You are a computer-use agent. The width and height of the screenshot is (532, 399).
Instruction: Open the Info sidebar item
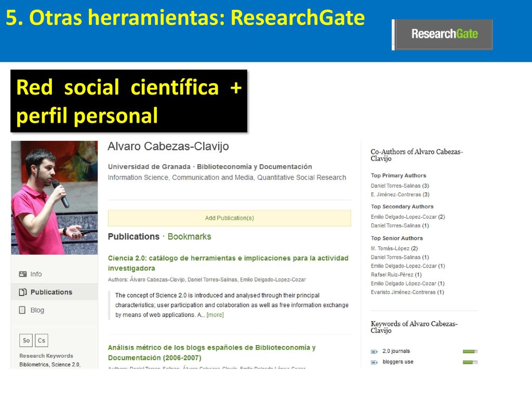point(54,274)
